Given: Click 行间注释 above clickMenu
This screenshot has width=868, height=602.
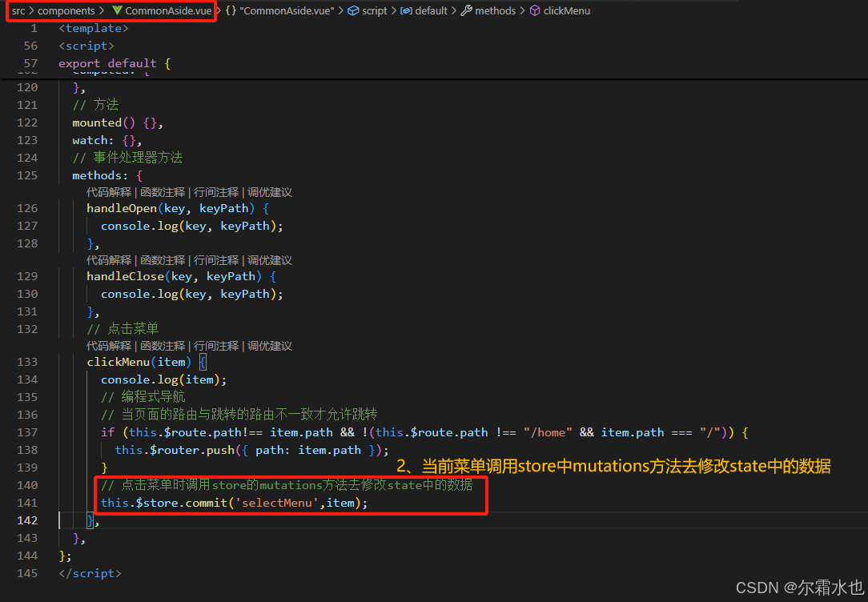Looking at the screenshot, I should [216, 346].
